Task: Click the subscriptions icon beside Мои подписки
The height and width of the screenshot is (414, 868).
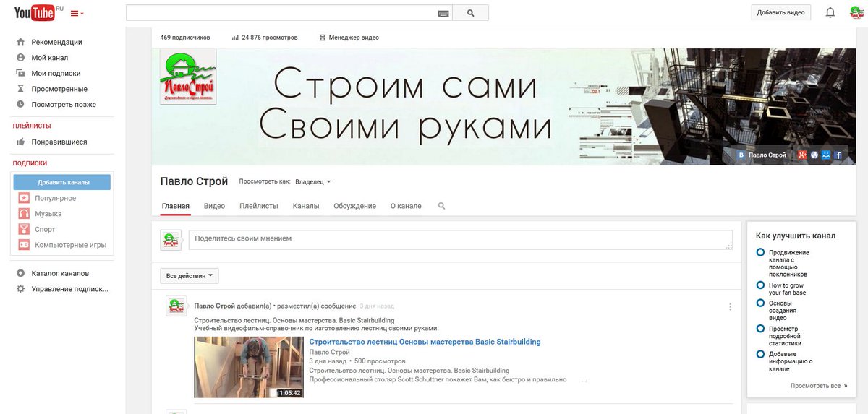Action: [x=20, y=73]
